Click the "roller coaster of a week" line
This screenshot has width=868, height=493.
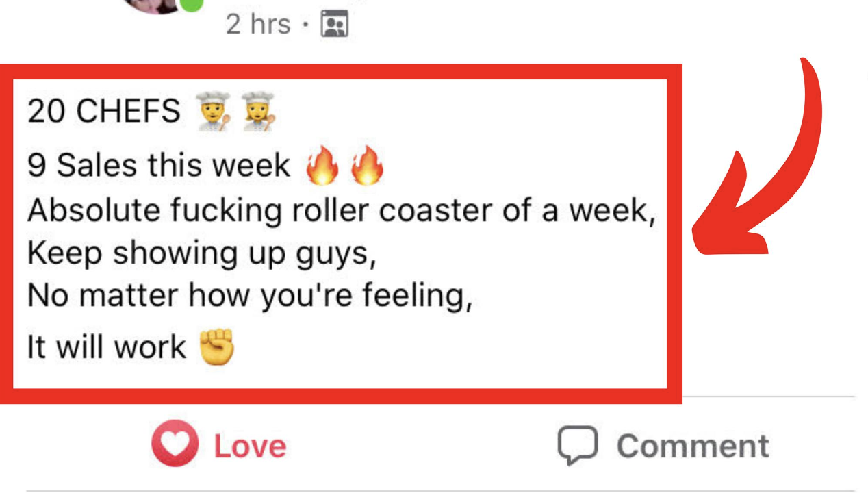click(342, 212)
